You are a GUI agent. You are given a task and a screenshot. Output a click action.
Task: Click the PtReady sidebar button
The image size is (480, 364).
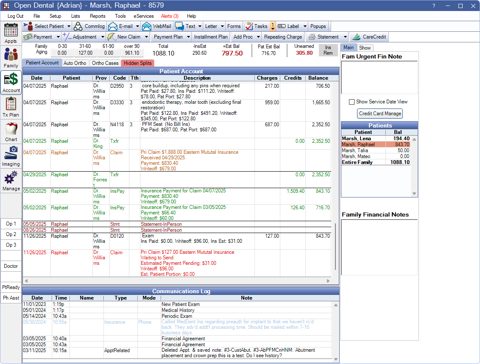coord(11,287)
